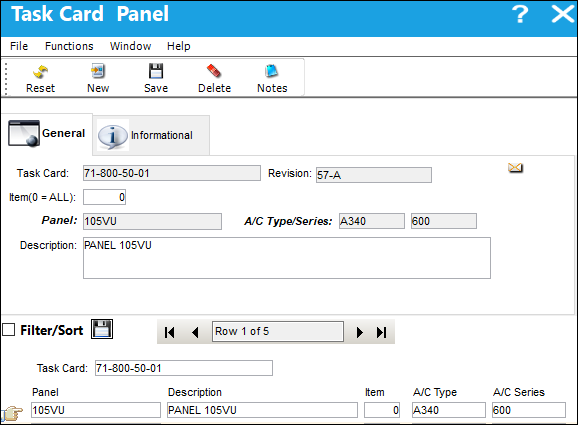
Task: Advance to the next row
Action: pyautogui.click(x=359, y=332)
